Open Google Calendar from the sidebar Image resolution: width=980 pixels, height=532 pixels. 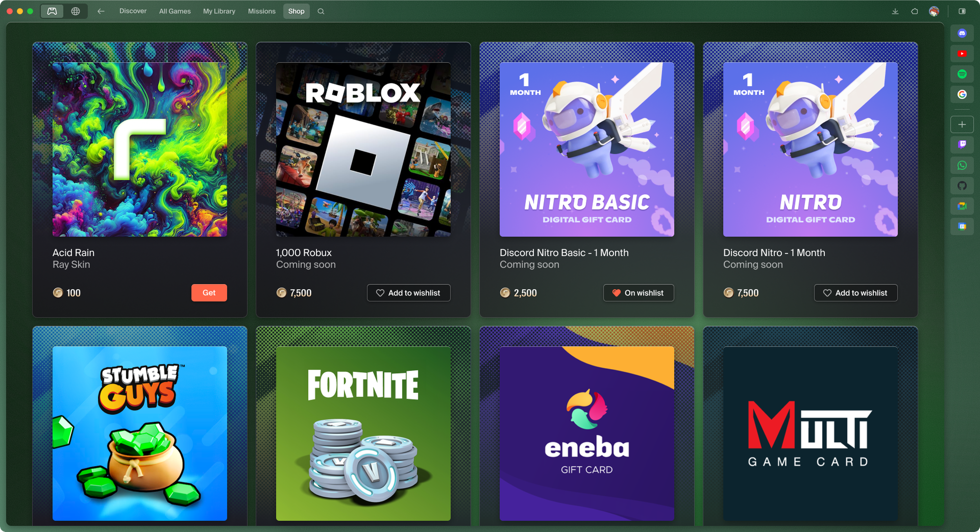coord(962,227)
